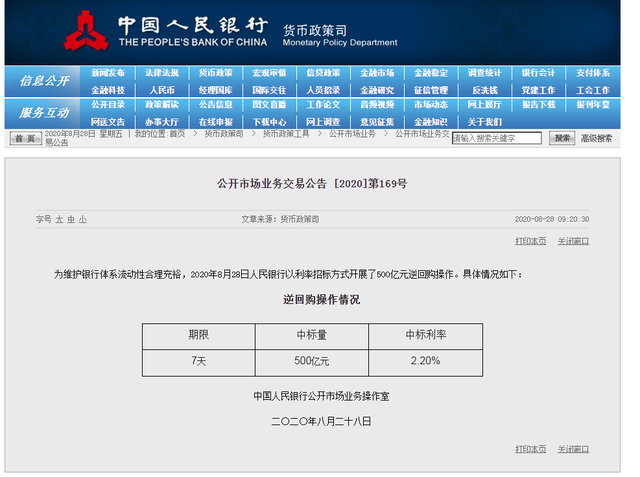Open the 金融市场 section
The width and height of the screenshot is (640, 477).
pyautogui.click(x=377, y=73)
